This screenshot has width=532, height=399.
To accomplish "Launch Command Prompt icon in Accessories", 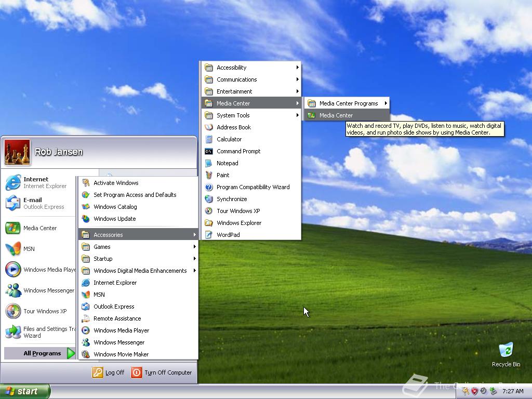I will (209, 151).
